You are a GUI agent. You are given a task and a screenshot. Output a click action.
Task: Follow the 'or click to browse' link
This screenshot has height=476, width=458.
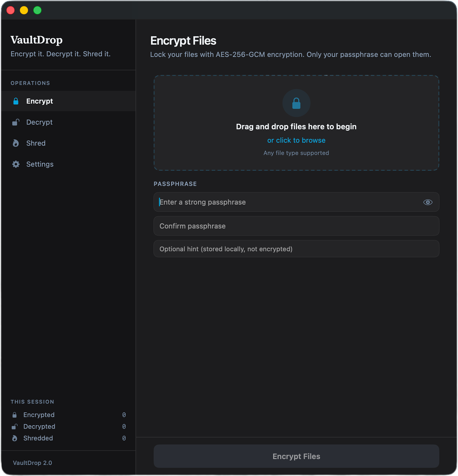click(x=296, y=140)
